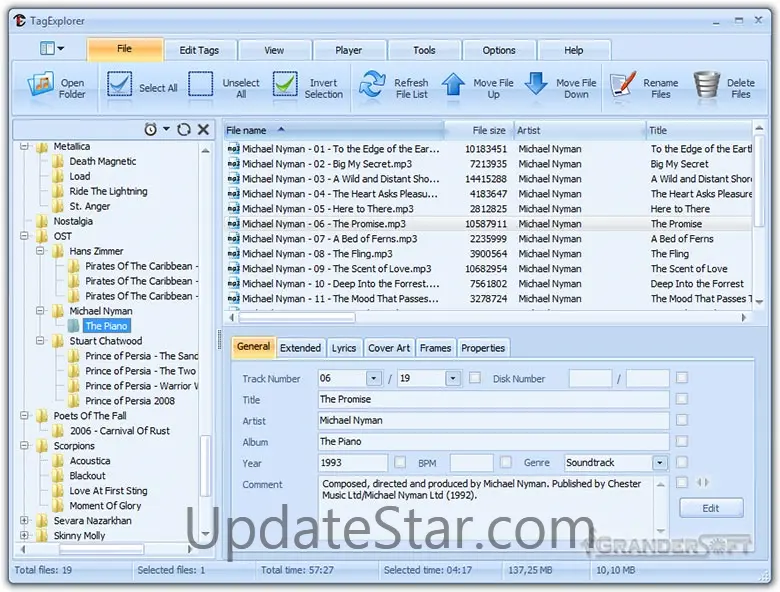Toggle the Disk Number row checkbox

click(x=682, y=378)
